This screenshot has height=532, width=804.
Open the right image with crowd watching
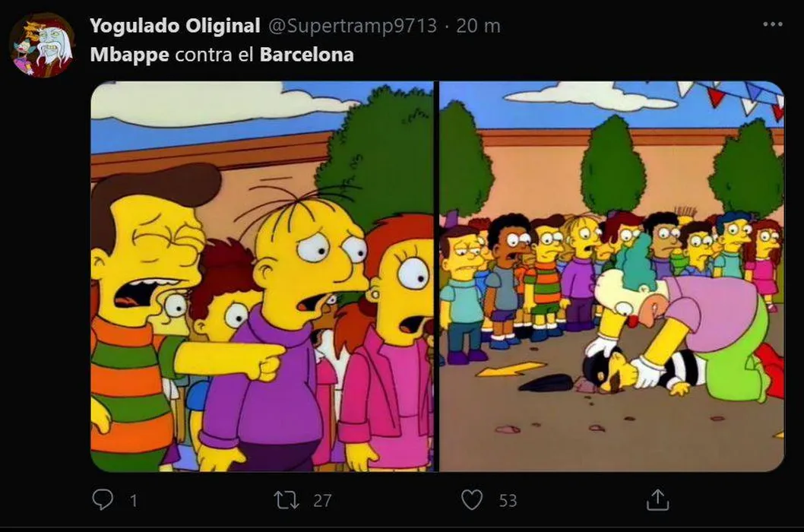tap(612, 277)
